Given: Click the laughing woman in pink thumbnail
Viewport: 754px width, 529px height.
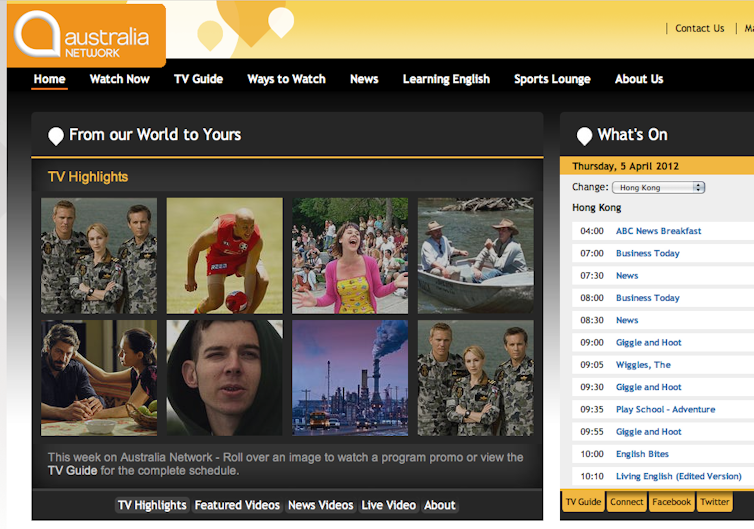Looking at the screenshot, I should pos(350,256).
